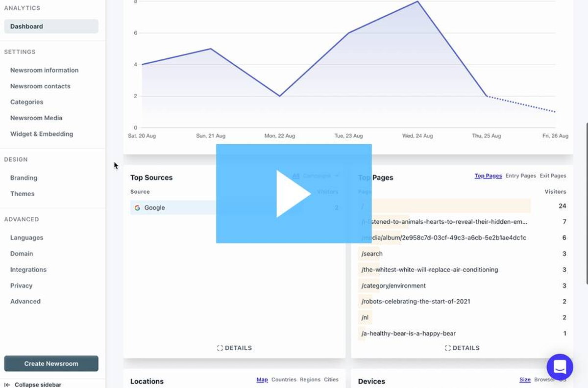Switch to the Exit Pages tab

(553, 175)
